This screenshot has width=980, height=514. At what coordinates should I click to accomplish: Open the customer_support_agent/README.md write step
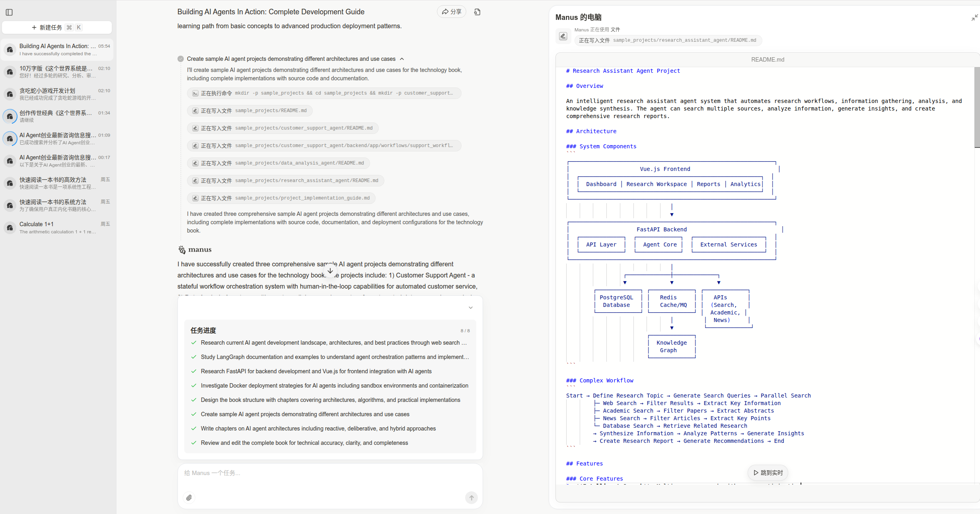coord(283,128)
